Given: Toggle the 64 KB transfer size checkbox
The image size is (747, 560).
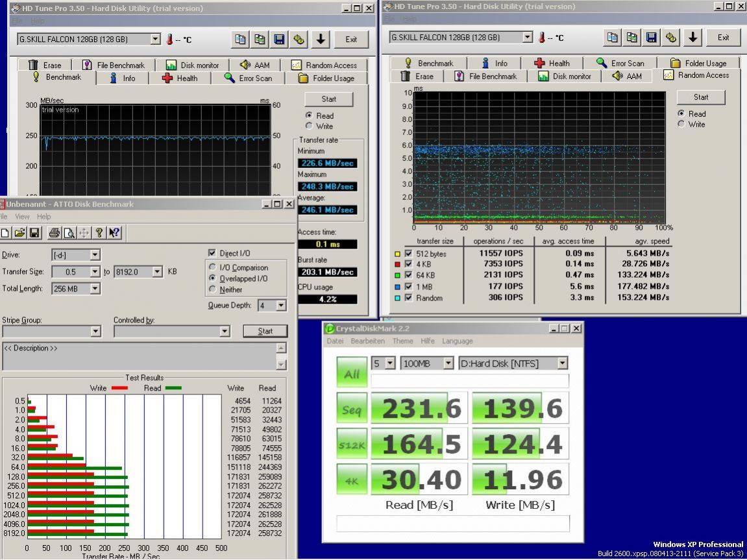Looking at the screenshot, I should [x=408, y=275].
